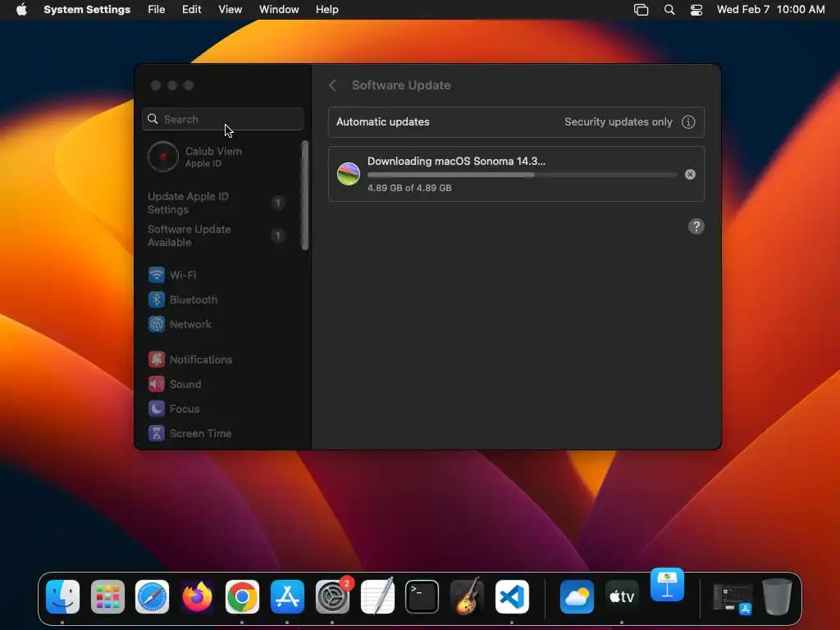Open the File menu
Image resolution: width=840 pixels, height=630 pixels.
(157, 10)
